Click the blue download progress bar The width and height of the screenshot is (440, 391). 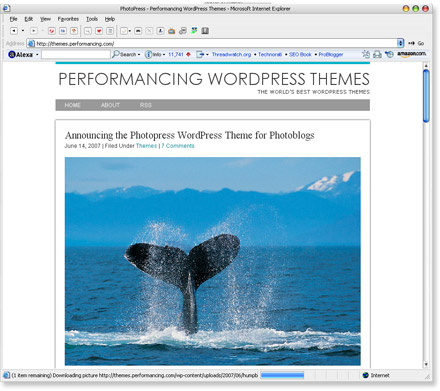tap(282, 375)
